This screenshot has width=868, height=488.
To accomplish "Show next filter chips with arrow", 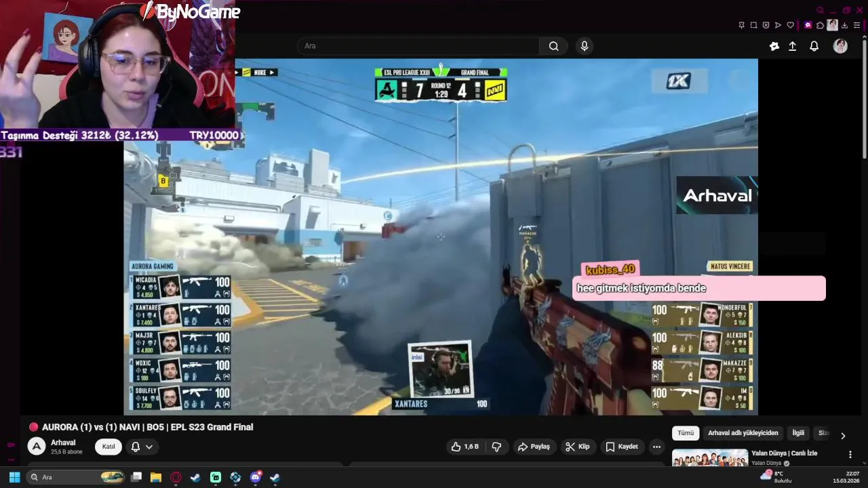I will click(x=843, y=436).
